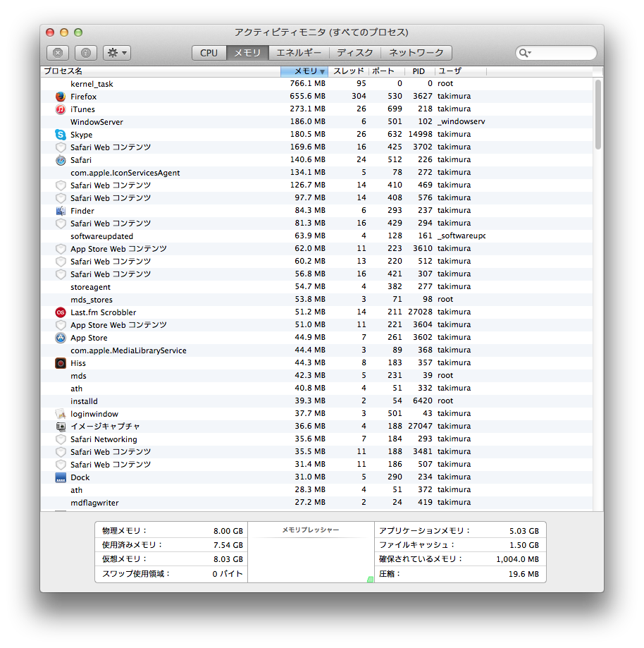Open the search magnifier options dropdown

point(525,53)
